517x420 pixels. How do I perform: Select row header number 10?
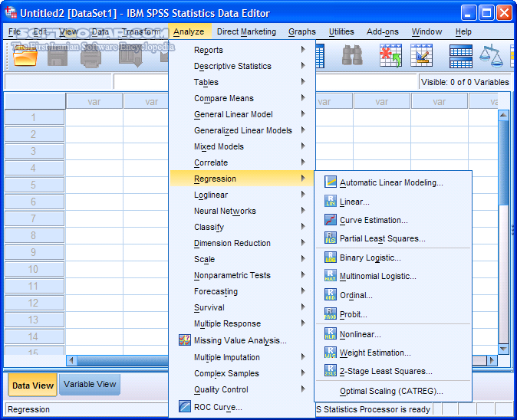point(35,269)
